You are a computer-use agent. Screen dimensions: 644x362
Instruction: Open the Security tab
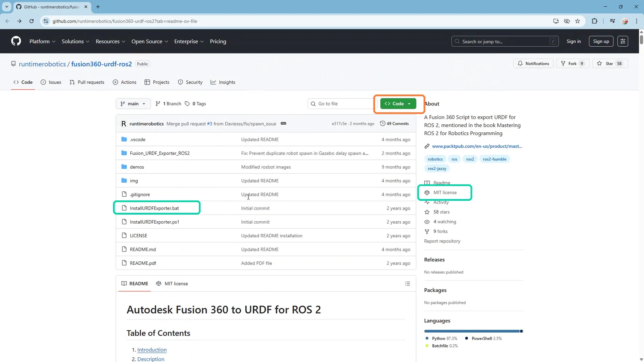tap(190, 82)
